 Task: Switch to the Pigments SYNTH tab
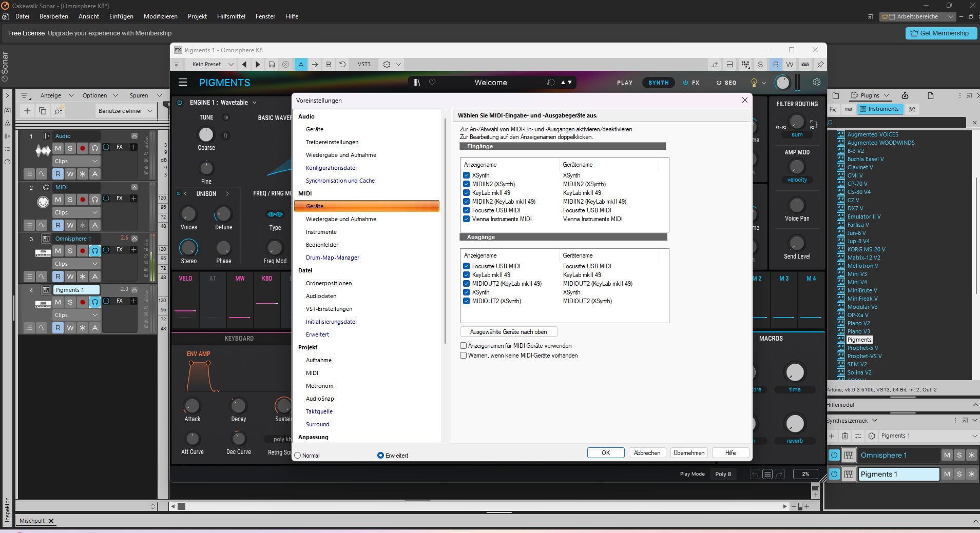pos(659,82)
